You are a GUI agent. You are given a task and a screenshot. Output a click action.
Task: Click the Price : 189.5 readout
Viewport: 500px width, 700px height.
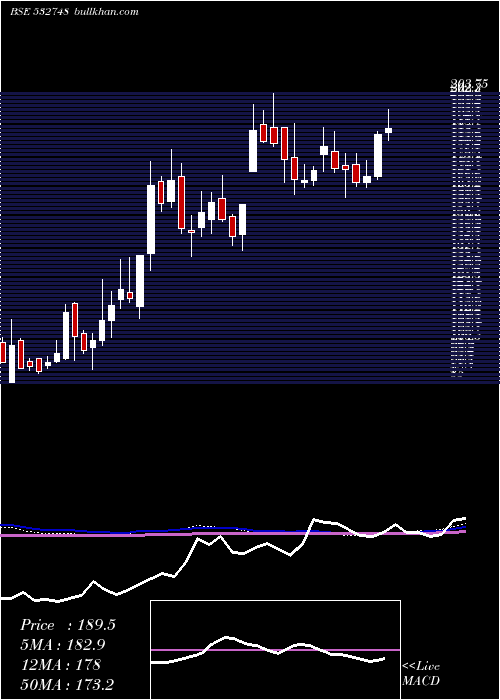pos(67,625)
